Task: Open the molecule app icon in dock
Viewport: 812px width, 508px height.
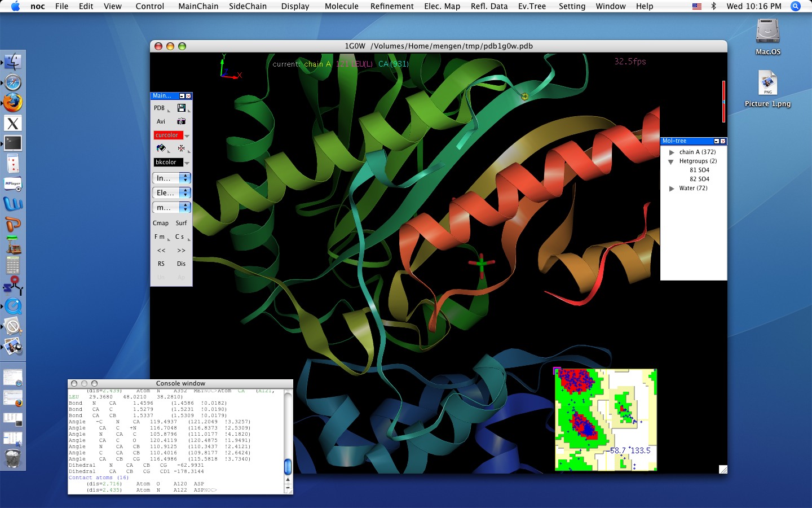Action: pos(13,286)
